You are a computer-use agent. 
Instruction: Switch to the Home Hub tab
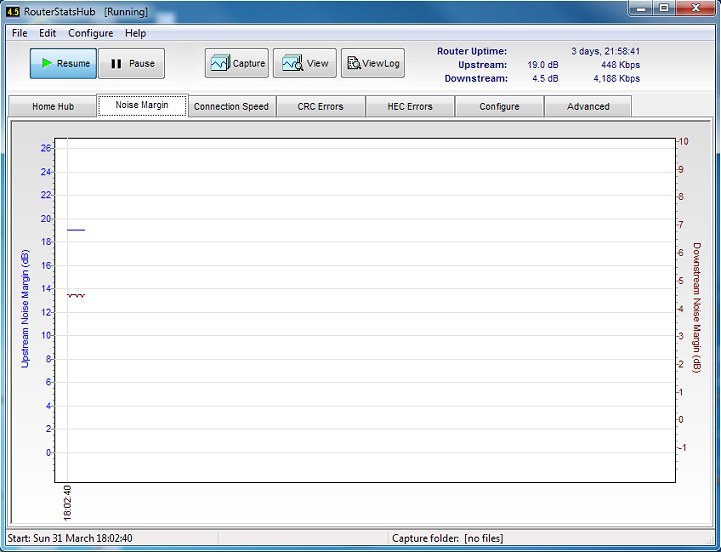[53, 107]
